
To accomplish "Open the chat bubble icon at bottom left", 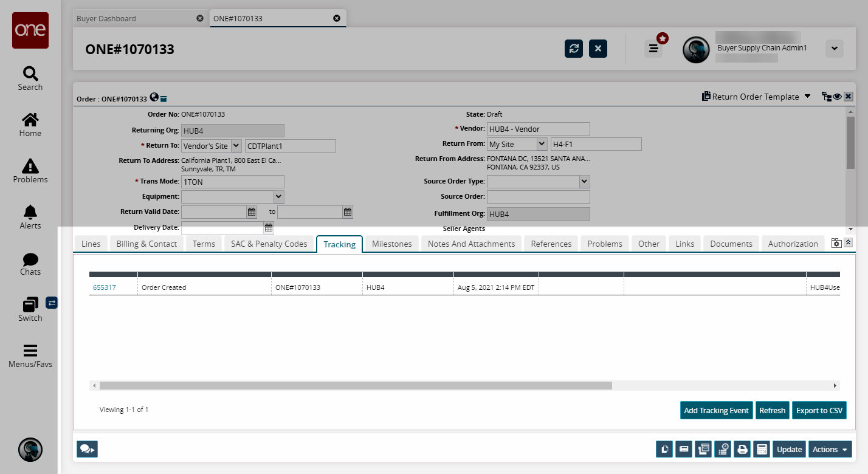I will pyautogui.click(x=87, y=449).
